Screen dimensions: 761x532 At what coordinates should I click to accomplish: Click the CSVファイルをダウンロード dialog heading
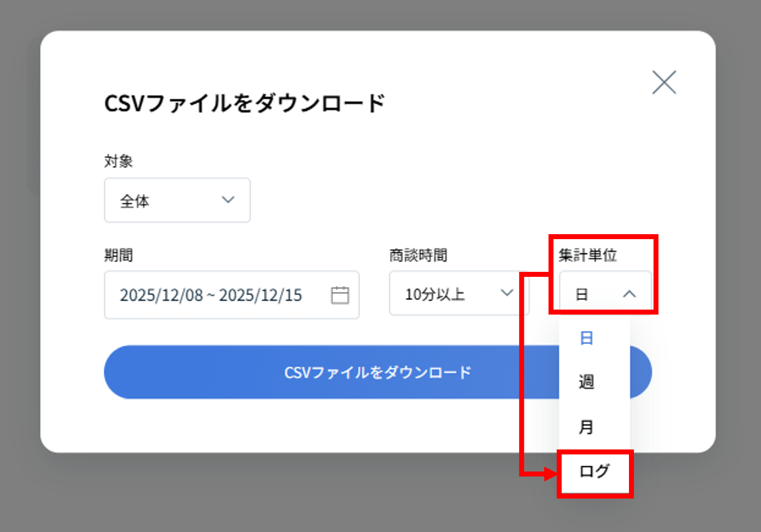coord(245,104)
